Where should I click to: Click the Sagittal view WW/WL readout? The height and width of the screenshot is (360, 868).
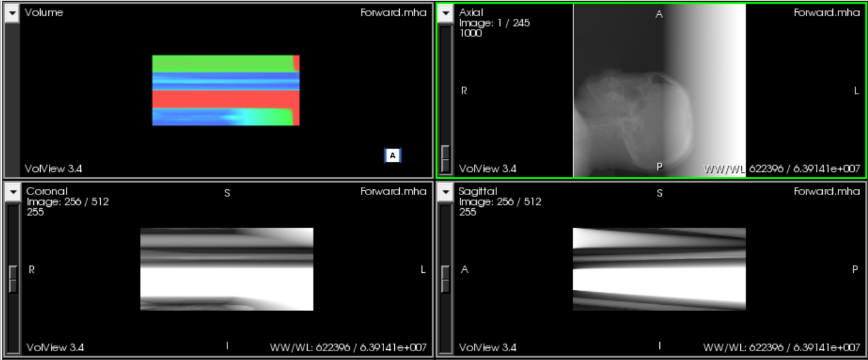pos(782,347)
